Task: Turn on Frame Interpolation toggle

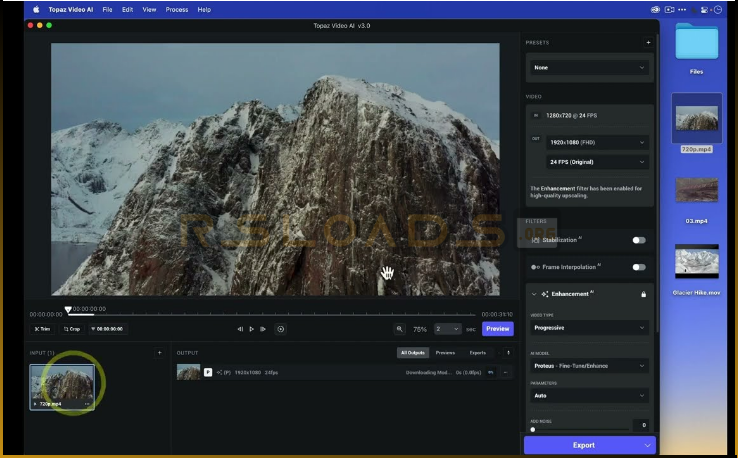Action: click(x=638, y=267)
